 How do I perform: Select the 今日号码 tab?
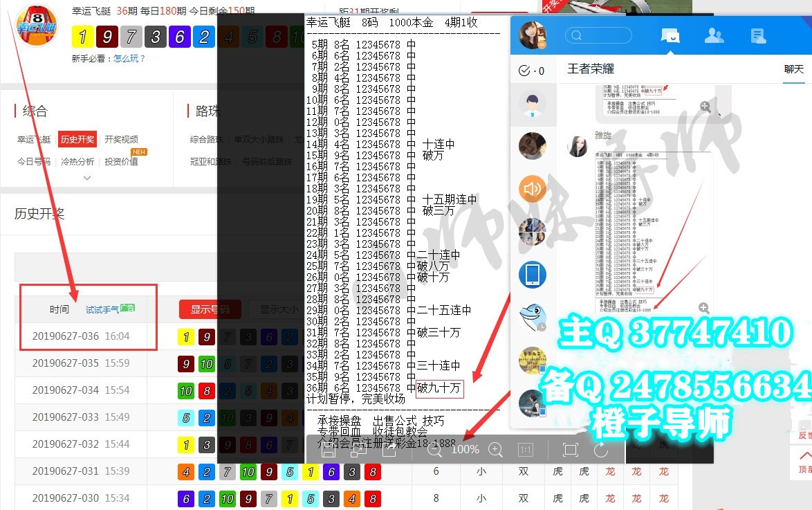click(34, 161)
